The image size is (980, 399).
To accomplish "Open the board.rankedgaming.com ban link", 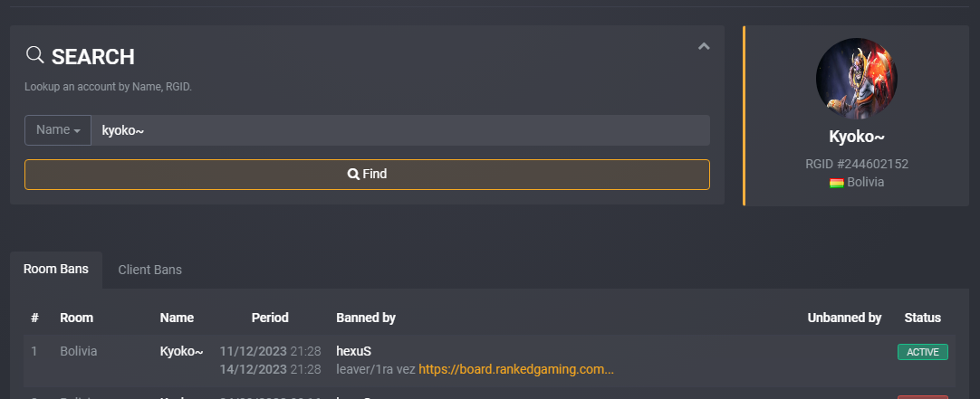I will point(516,369).
